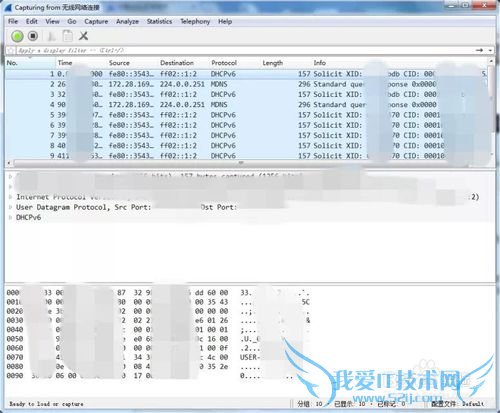Click 'Ready to load or capture' status text
Image resolution: width=500 pixels, height=413 pixels.
tap(46, 404)
